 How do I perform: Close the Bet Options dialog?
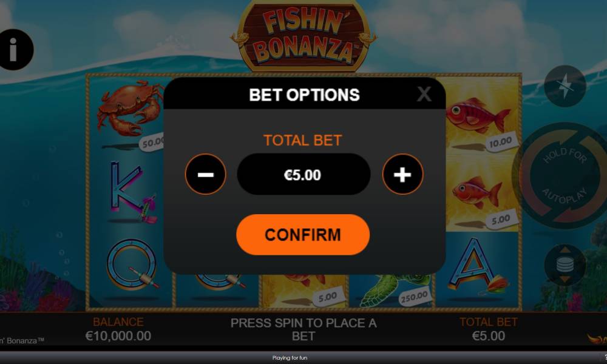coord(424,94)
